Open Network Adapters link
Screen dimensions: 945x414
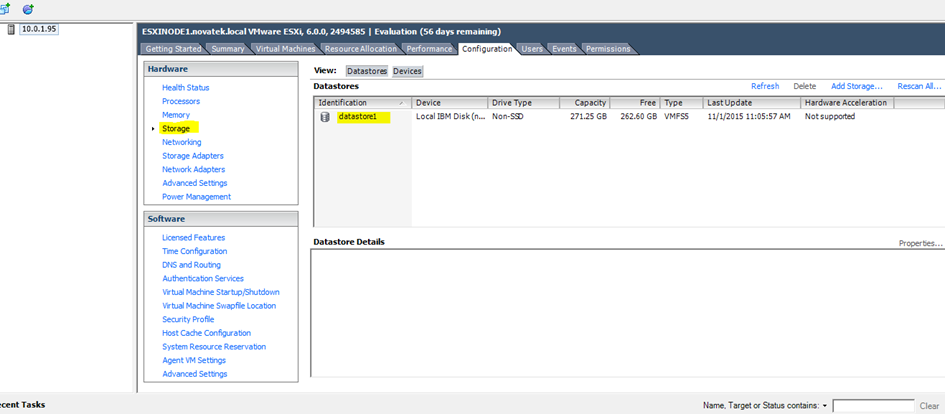193,169
